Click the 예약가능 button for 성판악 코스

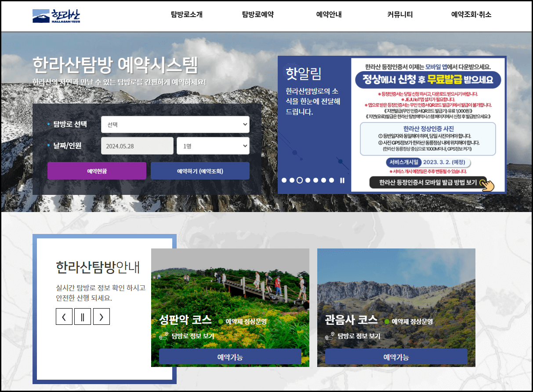[230, 356]
